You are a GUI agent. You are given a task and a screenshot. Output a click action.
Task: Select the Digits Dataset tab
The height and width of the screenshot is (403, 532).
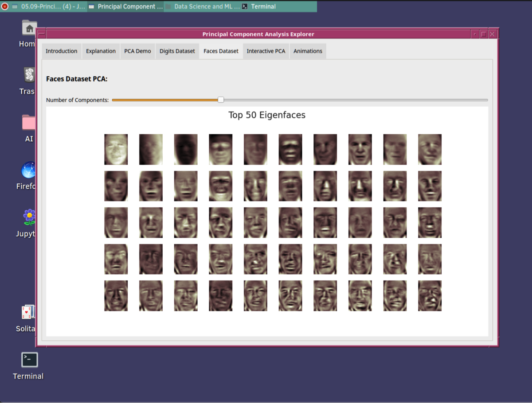[177, 51]
